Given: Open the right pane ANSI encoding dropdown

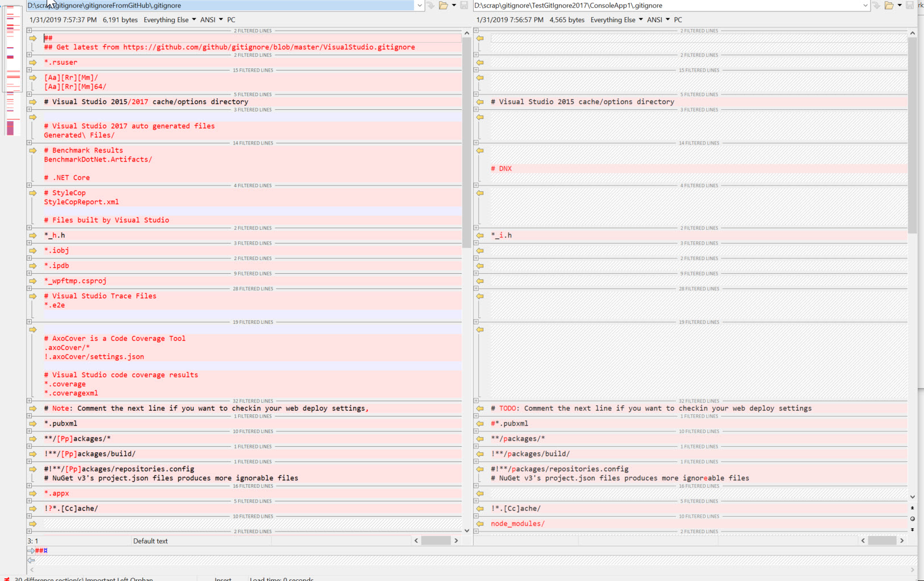Looking at the screenshot, I should point(658,20).
